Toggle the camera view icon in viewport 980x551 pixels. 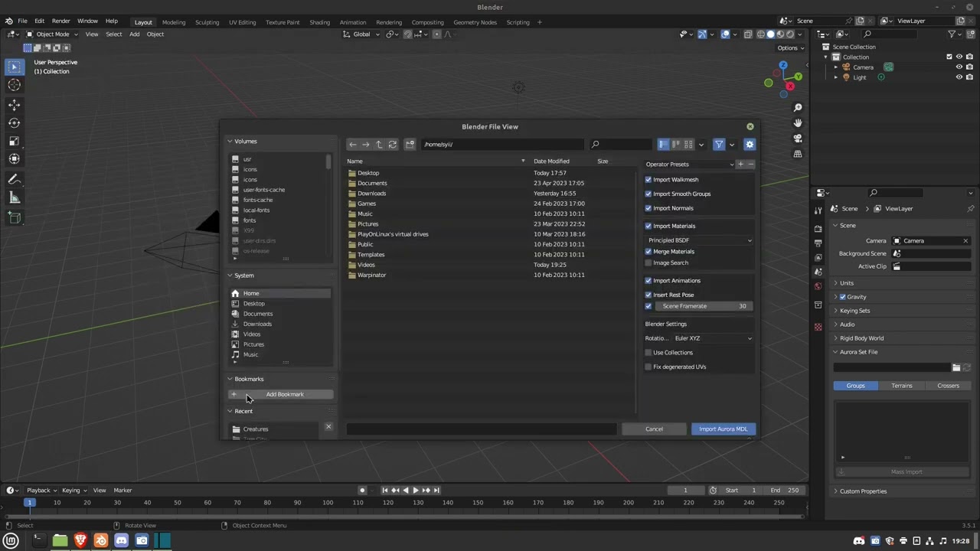pyautogui.click(x=798, y=139)
